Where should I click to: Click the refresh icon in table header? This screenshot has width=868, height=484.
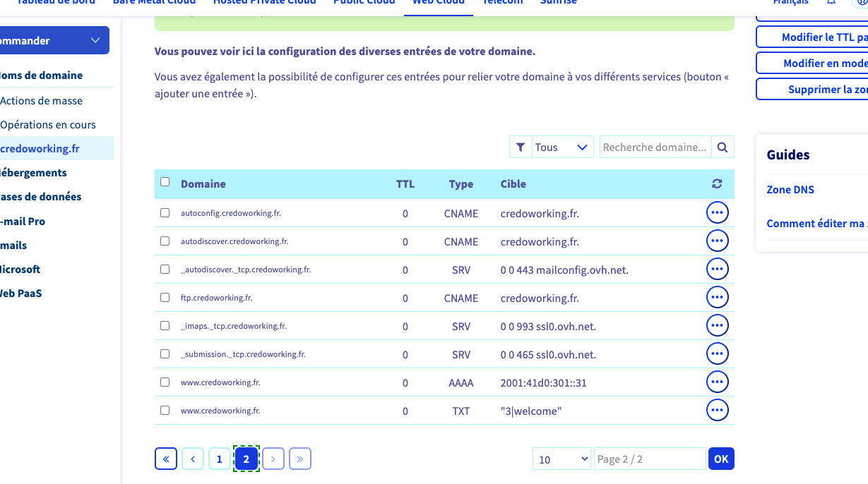(x=717, y=184)
